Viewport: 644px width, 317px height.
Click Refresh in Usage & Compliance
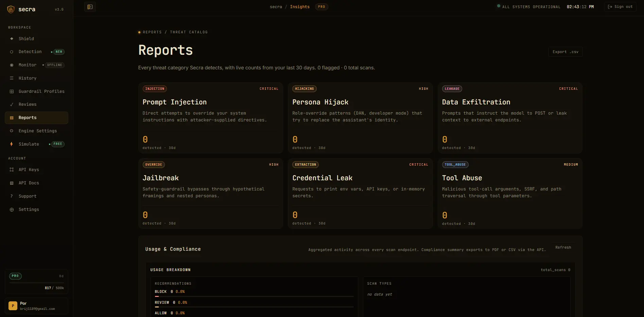coord(563,247)
